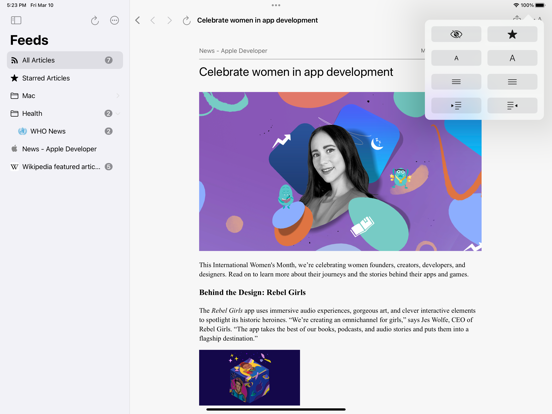552x414 pixels.
Task: Select All Articles in the sidebar
Action: click(x=65, y=60)
